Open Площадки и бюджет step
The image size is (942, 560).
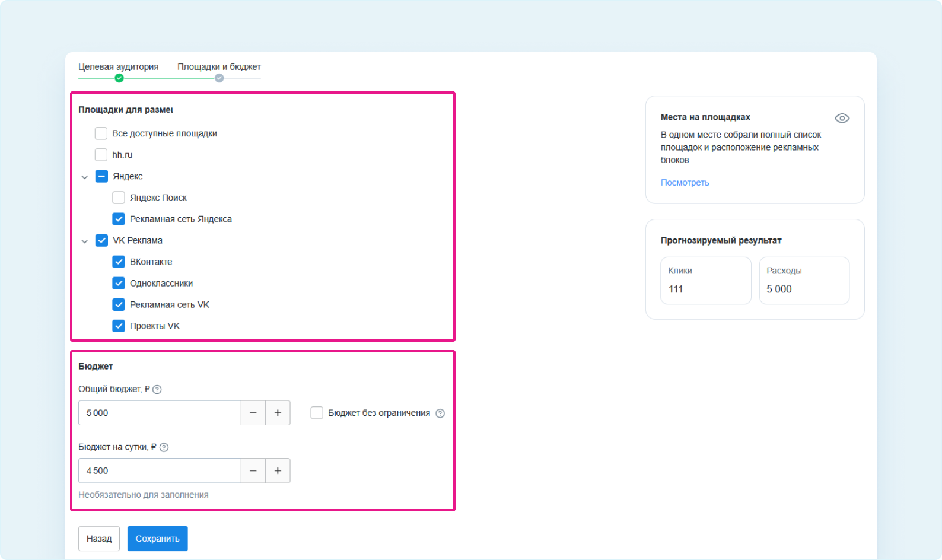click(219, 67)
